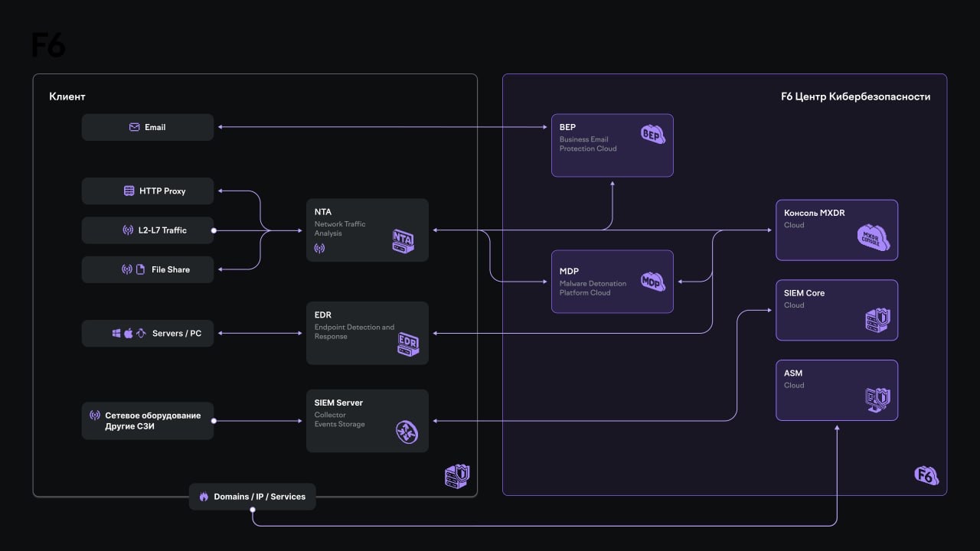The width and height of the screenshot is (980, 551).
Task: Click the "BEP" card title
Action: click(x=567, y=127)
